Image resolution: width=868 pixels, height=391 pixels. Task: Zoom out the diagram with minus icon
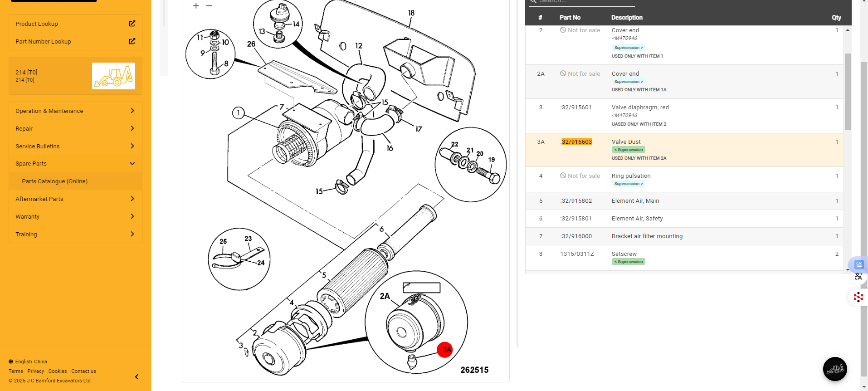coord(209,6)
